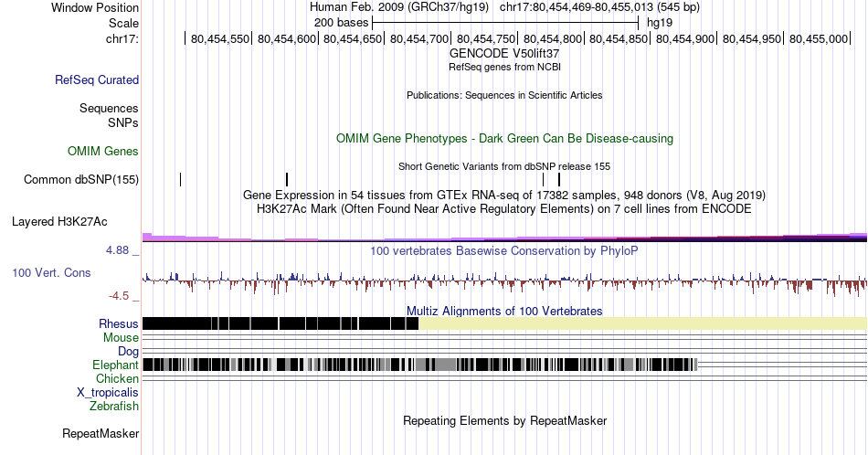868x455 pixels.
Task: Click the RefSeq Curated track label
Action: (x=96, y=79)
